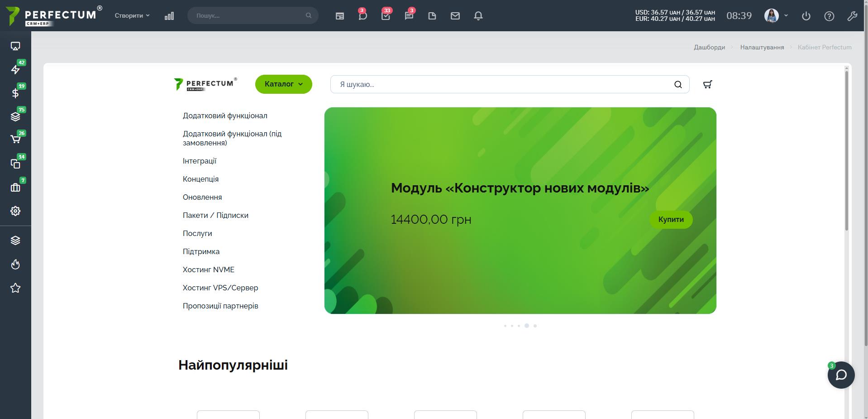Open chat bubble icon with 3 badge

(362, 16)
